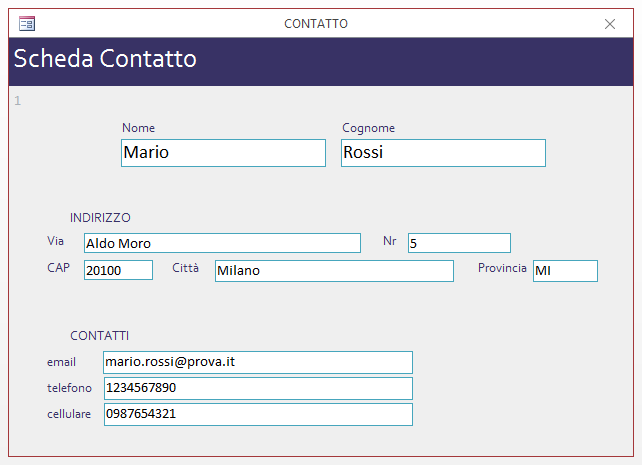Click the Nr field showing 5
The image size is (642, 465).
coord(459,243)
